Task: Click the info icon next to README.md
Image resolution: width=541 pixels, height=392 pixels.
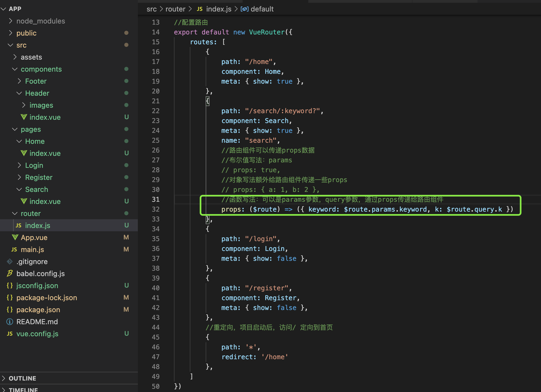Action: (10, 321)
